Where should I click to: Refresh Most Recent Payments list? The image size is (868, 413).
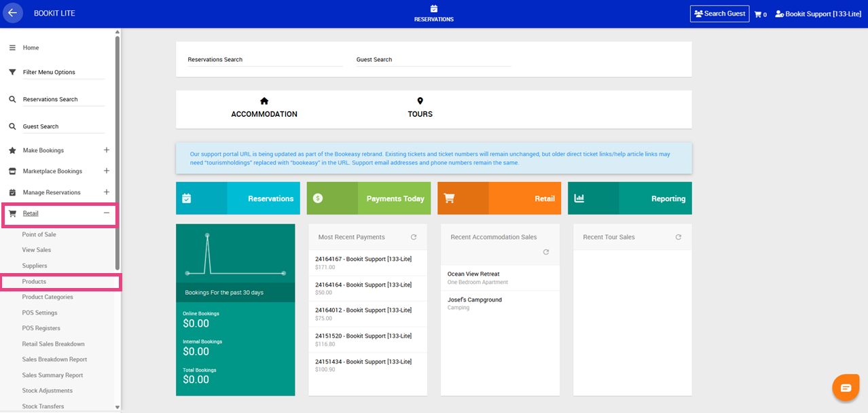[414, 237]
